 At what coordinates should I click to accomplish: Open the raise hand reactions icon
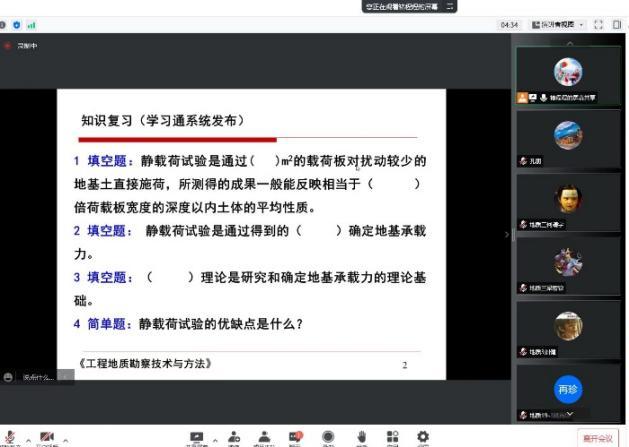(361, 436)
